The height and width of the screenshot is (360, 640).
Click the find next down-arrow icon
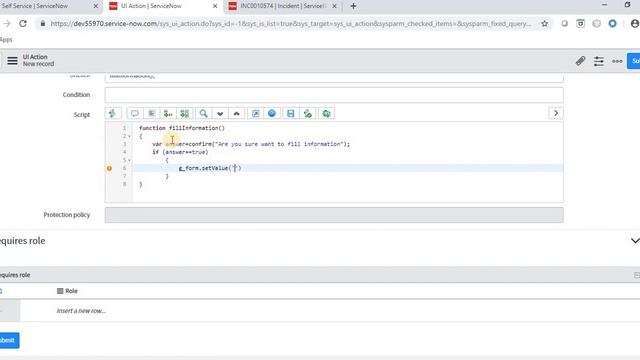(x=220, y=113)
